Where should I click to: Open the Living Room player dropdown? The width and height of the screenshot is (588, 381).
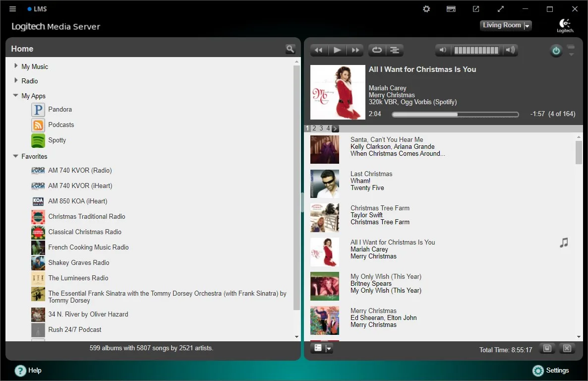(506, 25)
